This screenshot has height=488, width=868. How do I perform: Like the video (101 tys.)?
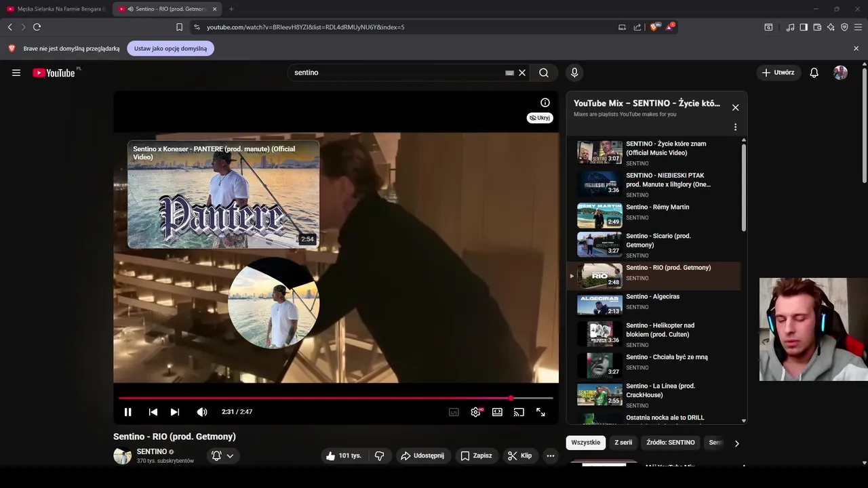tap(344, 455)
